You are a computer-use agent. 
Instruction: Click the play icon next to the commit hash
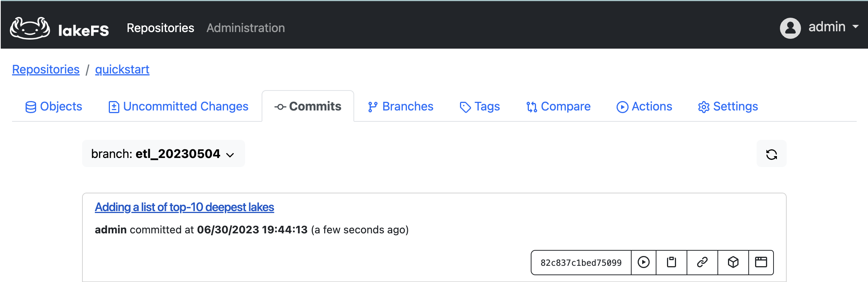tap(644, 262)
